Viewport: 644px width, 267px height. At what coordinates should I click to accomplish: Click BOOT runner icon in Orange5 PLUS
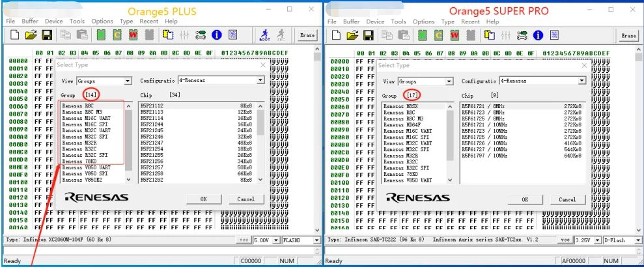coord(265,35)
